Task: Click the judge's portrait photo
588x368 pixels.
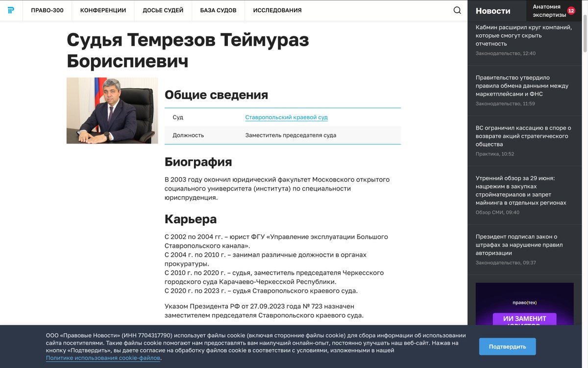Action: pyautogui.click(x=112, y=110)
